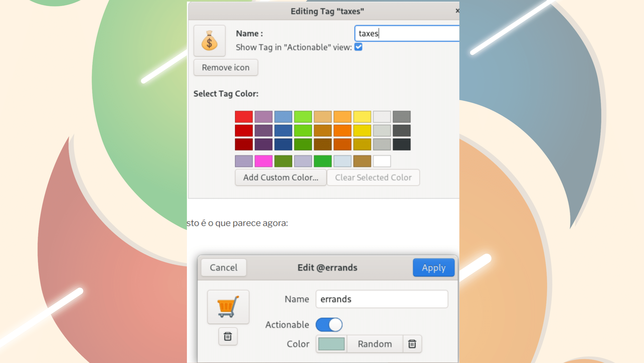Select the dark brown swatch, third row
This screenshot has height=363, width=644.
[323, 144]
